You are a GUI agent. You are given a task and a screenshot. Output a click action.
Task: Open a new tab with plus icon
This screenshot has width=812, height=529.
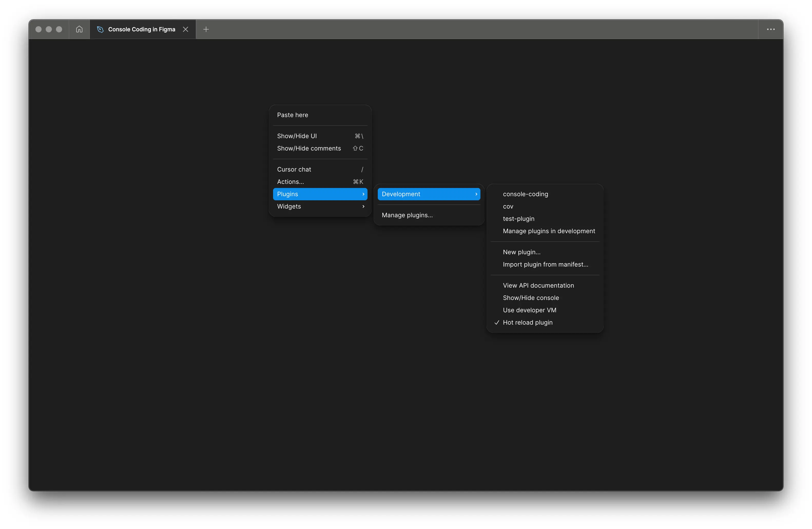coord(206,29)
